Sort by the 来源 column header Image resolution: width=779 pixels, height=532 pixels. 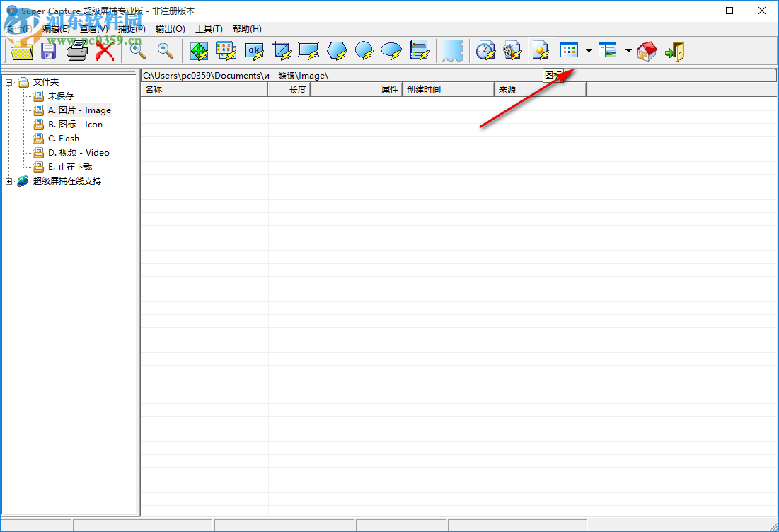point(541,89)
